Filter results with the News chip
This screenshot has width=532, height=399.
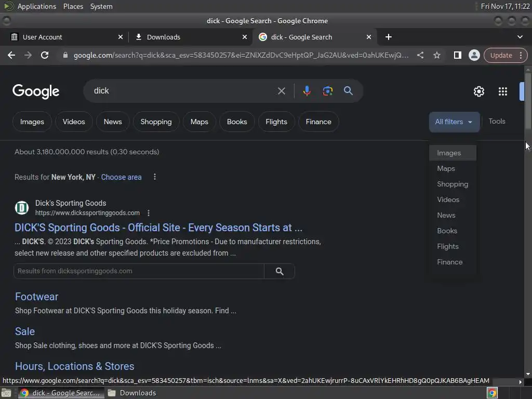coord(113,122)
